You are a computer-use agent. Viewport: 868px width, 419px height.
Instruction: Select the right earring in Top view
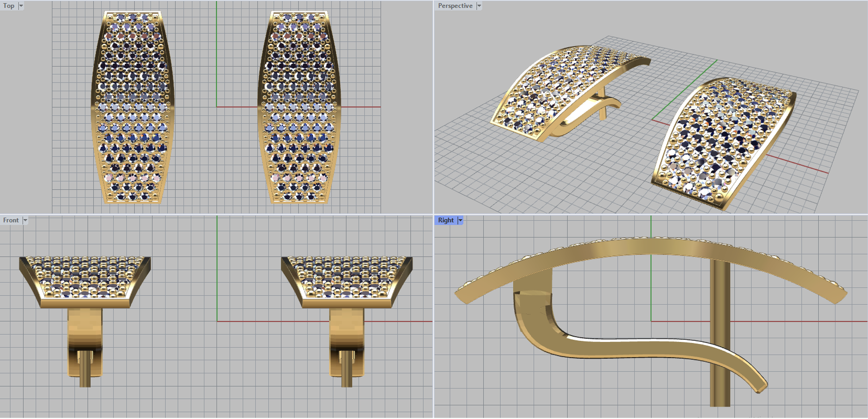point(299,107)
